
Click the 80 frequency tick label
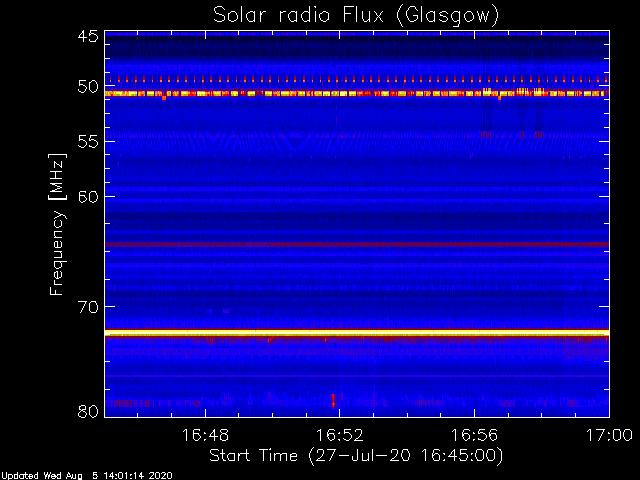(88, 411)
